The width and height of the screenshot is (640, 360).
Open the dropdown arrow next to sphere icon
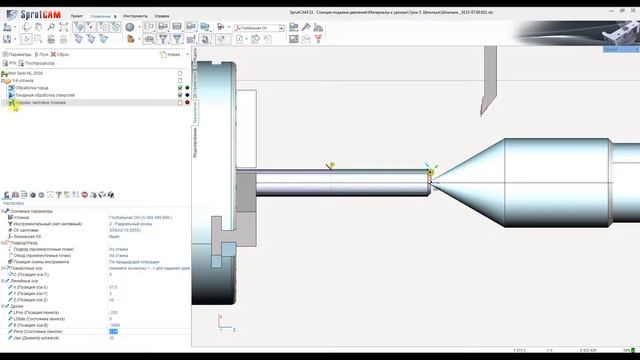(x=139, y=27)
